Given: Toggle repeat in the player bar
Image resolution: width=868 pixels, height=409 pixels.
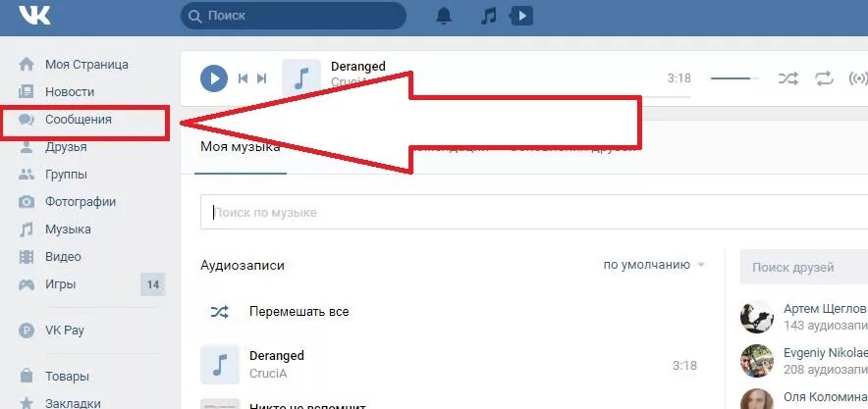Looking at the screenshot, I should [x=824, y=78].
